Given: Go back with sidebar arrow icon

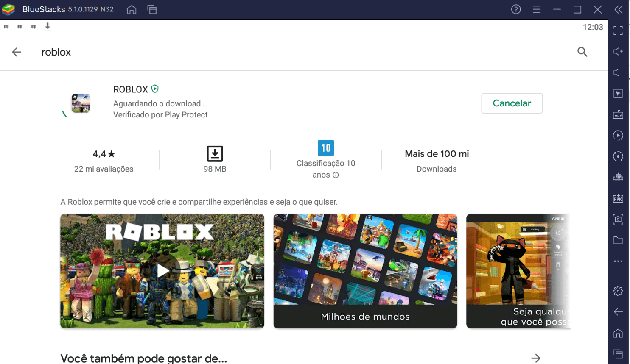Looking at the screenshot, I should (x=618, y=312).
